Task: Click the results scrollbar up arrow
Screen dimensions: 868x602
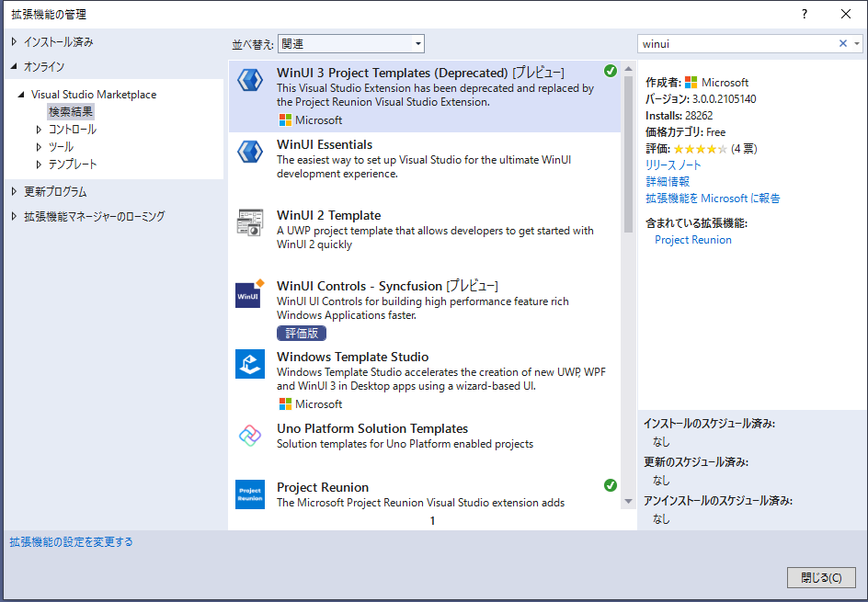Action: [628, 69]
